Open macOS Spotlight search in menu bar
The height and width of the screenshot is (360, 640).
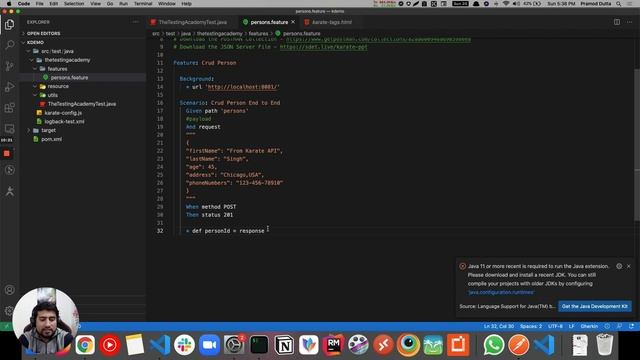tap(619, 4)
